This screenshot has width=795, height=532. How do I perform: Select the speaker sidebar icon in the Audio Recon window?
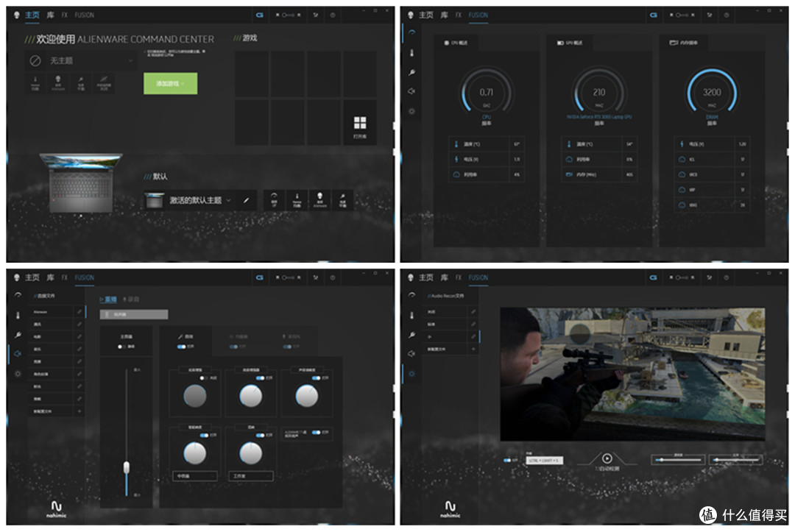(411, 354)
